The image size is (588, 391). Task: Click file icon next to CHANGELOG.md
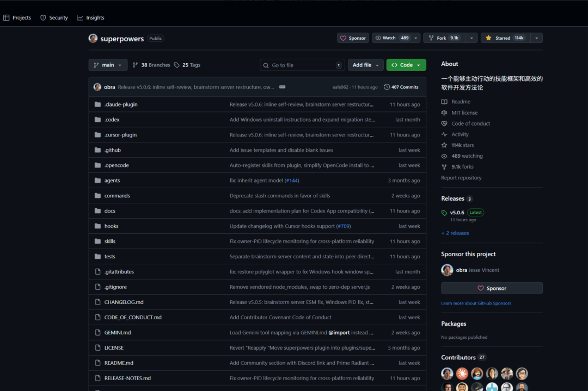[97, 302]
